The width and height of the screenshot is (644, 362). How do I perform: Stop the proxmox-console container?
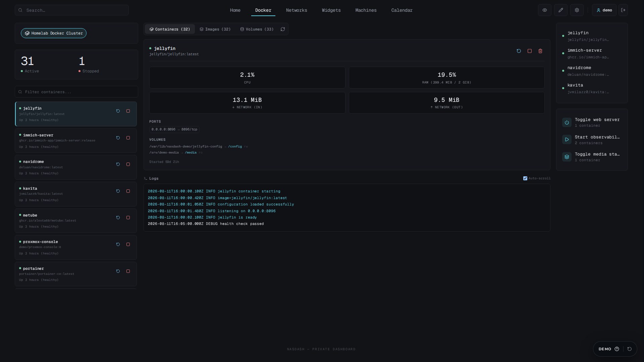[x=128, y=244]
